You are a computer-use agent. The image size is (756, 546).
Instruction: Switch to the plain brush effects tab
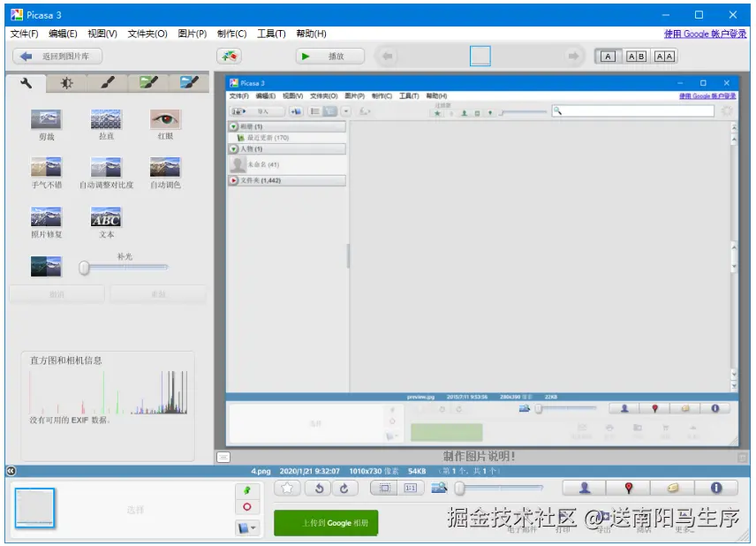coord(108,83)
